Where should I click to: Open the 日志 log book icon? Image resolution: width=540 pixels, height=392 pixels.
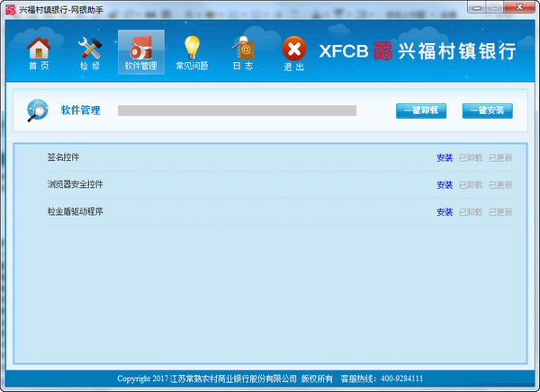pyautogui.click(x=243, y=51)
